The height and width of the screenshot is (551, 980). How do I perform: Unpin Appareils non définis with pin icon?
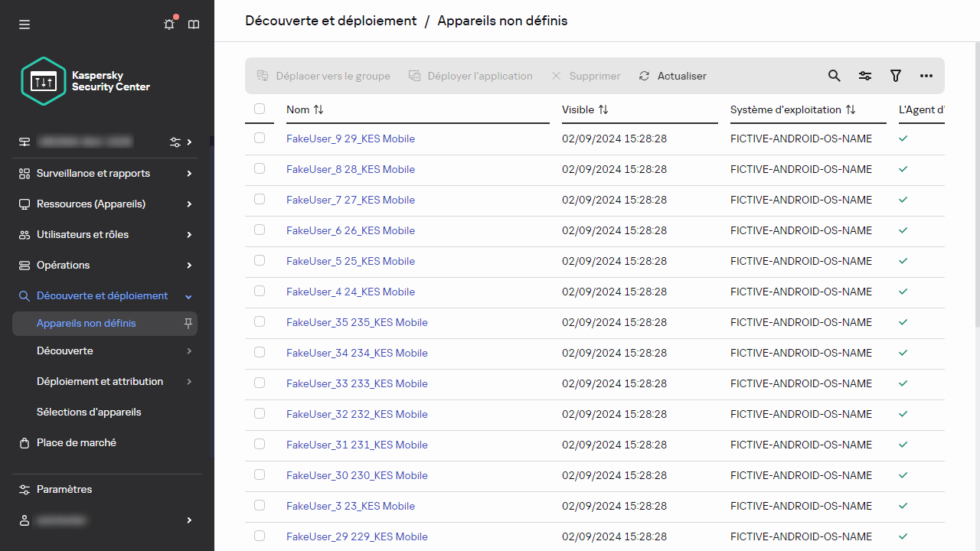coord(188,324)
